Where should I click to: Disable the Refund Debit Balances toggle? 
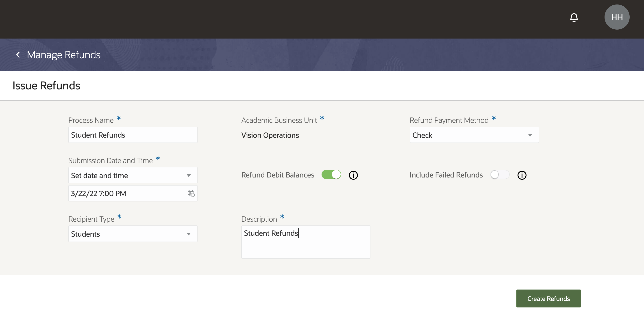click(331, 175)
